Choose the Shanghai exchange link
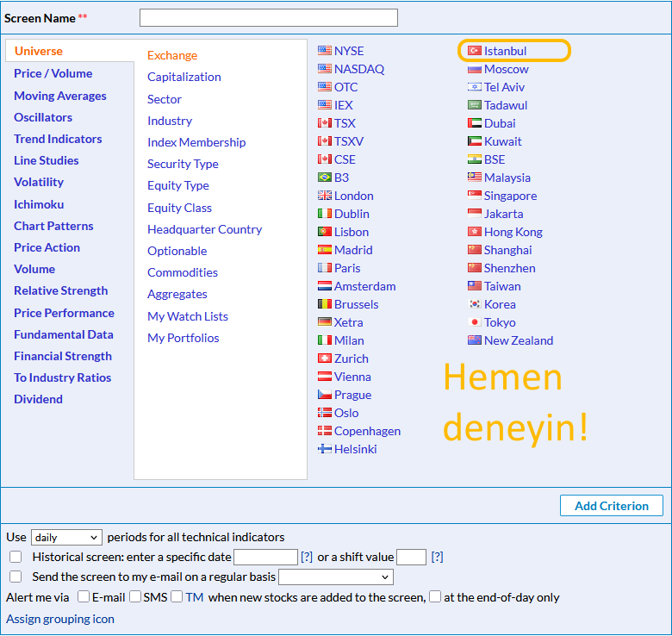This screenshot has width=672, height=636. (x=507, y=250)
